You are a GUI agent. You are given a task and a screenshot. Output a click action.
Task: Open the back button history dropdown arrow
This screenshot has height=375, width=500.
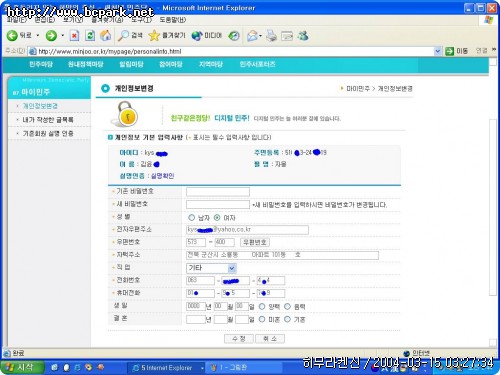click(x=38, y=35)
